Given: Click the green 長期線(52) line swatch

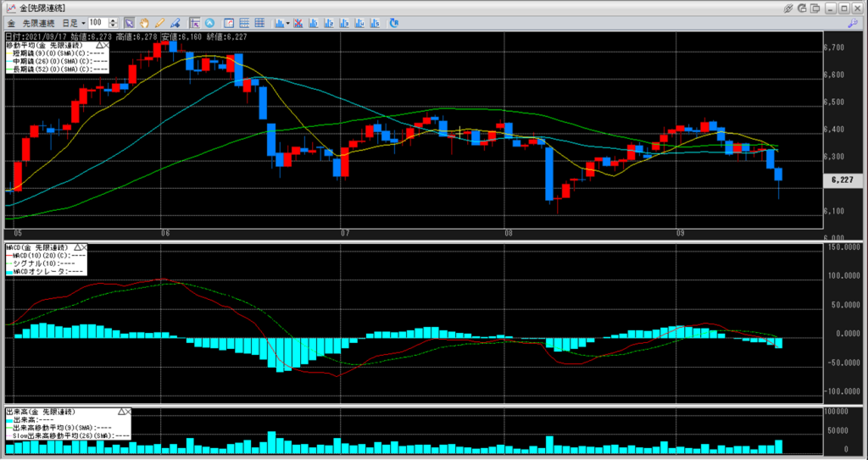Looking at the screenshot, I should click(x=9, y=69).
